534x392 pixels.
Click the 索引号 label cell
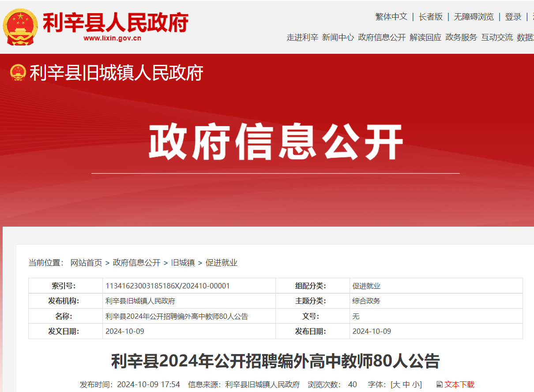point(65,286)
